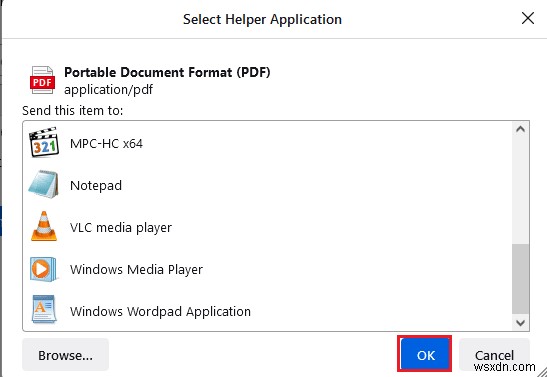Click the Portable Document Format (PDF) heading
This screenshot has width=547, height=377.
click(x=167, y=72)
